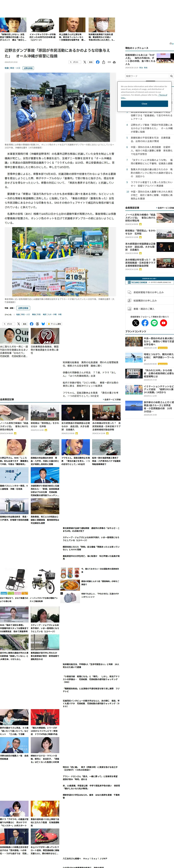This screenshot has width=174, height=868.
Task: Open the 事件・火災 tag under the headline
Action: pos(15,68)
